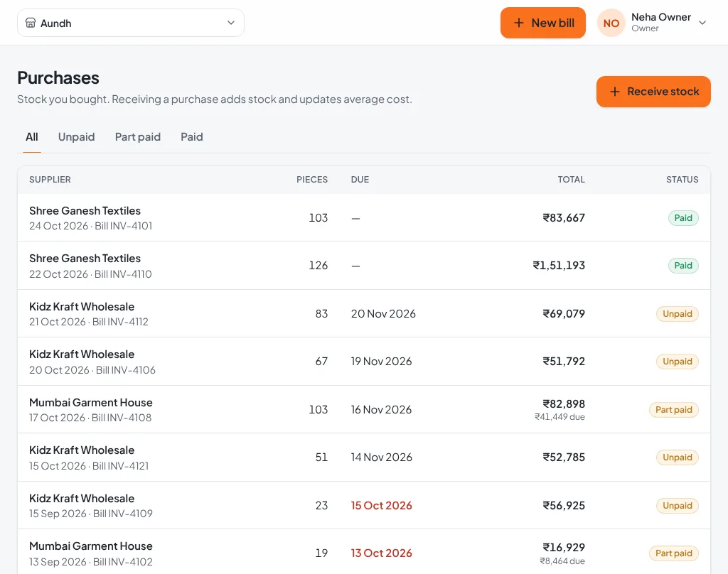Viewport: 728px width, 574px height.
Task: Click the Part paid badge for ₹82,898
Action: [674, 410]
